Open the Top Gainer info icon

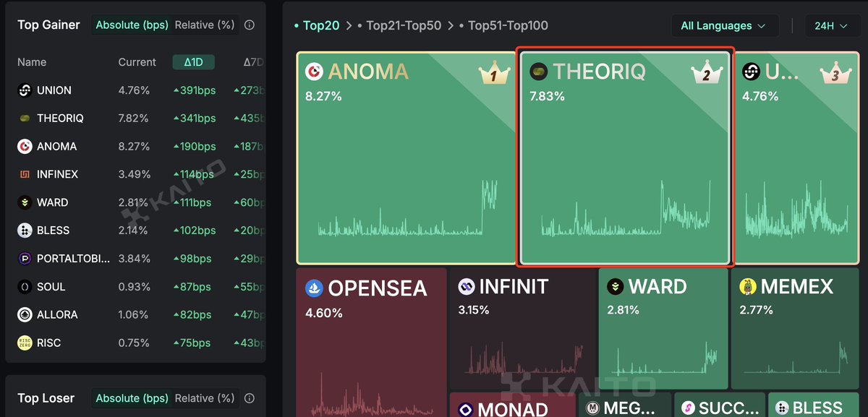tap(250, 25)
